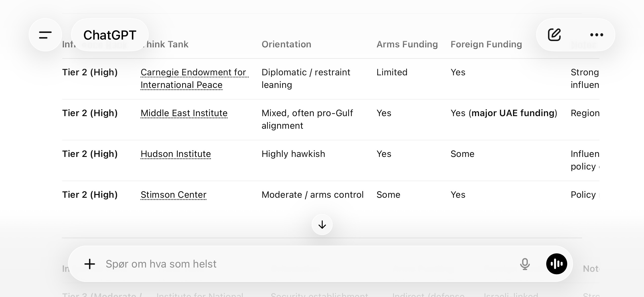The image size is (644, 297).
Task: Click the bold 'major UAE funding' text
Action: [513, 113]
